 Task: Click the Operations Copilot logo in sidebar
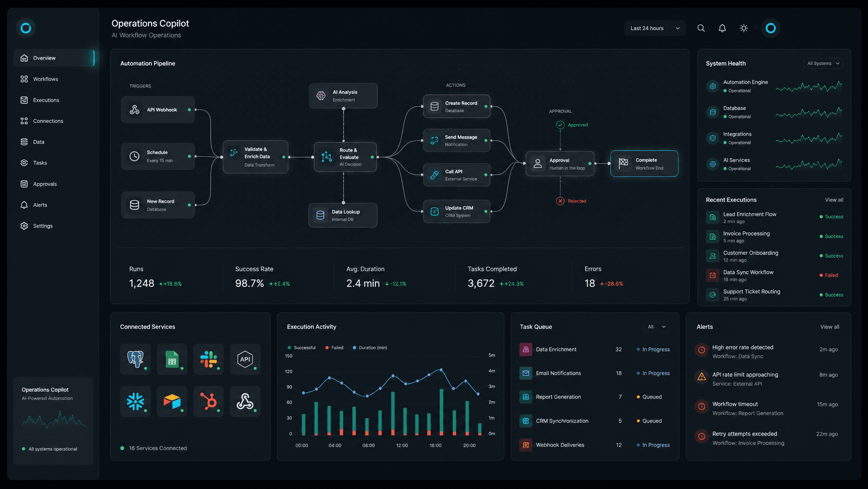[x=25, y=28]
